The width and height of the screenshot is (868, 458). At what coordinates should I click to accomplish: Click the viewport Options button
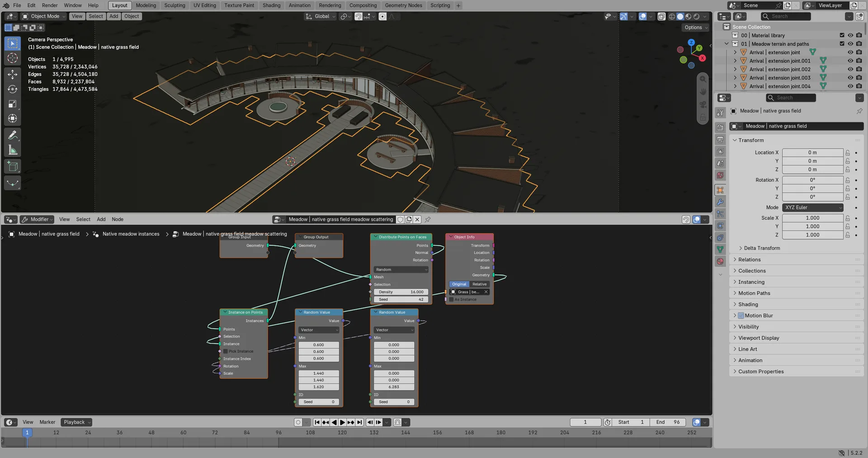695,28
